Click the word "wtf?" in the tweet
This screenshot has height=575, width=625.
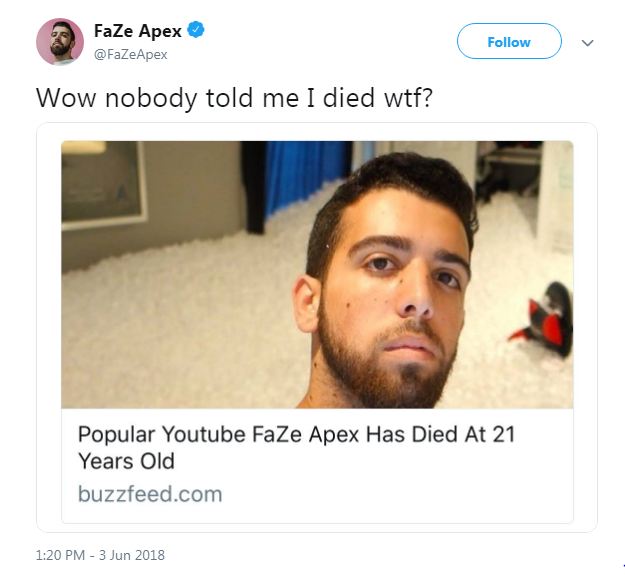pyautogui.click(x=408, y=98)
